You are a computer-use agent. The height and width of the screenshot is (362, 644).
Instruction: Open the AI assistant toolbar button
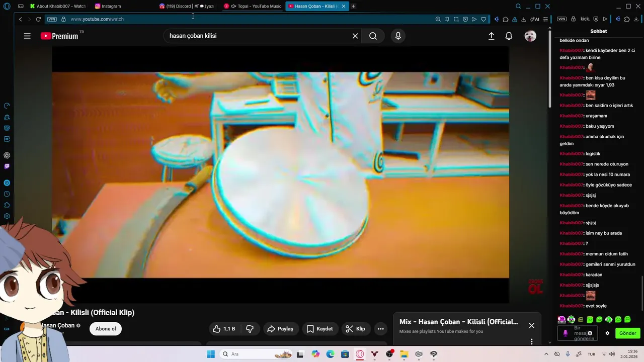(x=534, y=19)
